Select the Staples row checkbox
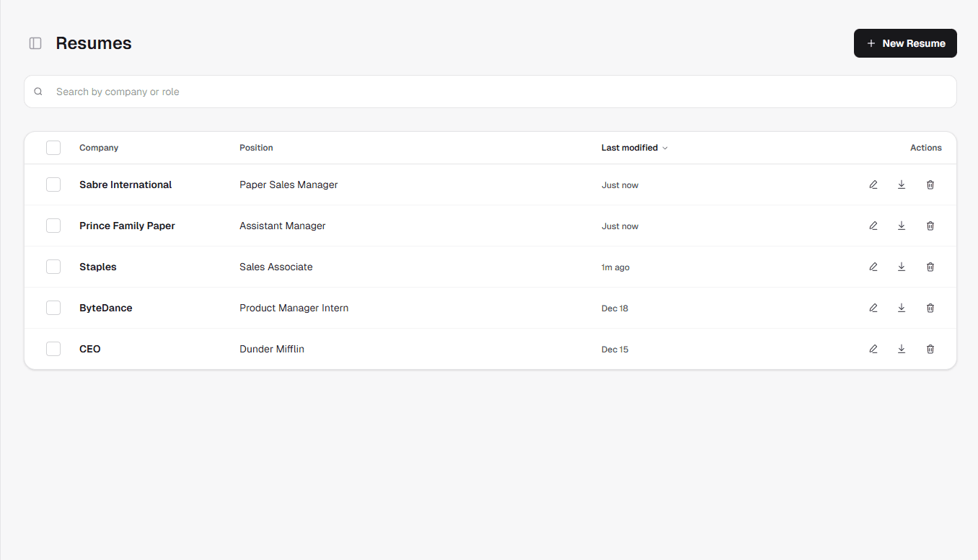Image resolution: width=978 pixels, height=560 pixels. pyautogui.click(x=53, y=267)
